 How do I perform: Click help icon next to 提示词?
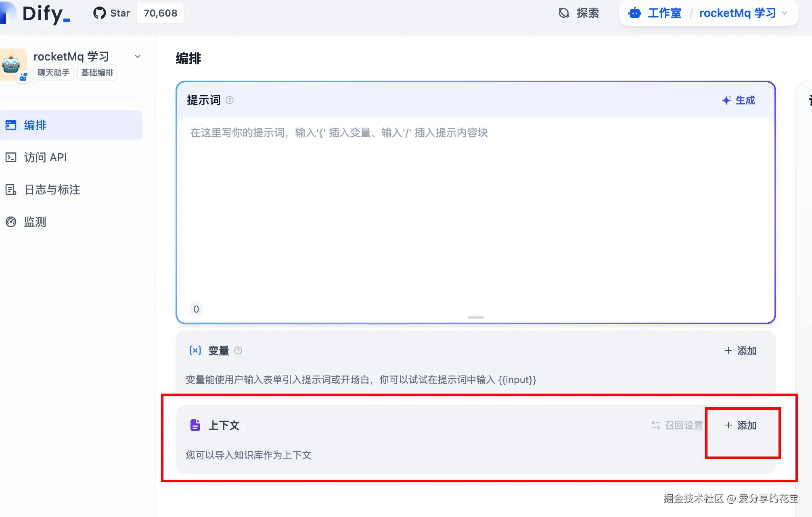pyautogui.click(x=230, y=100)
